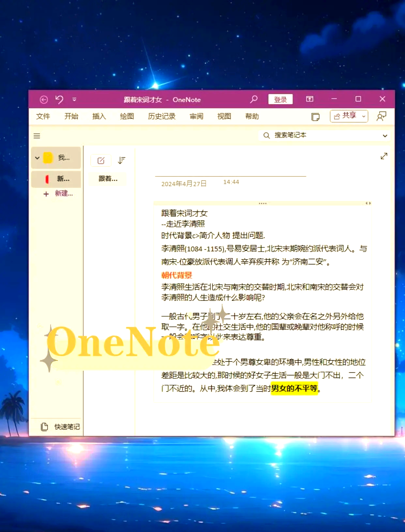The width and height of the screenshot is (405, 532).
Task: Click the sort pages icon
Action: coord(121,160)
